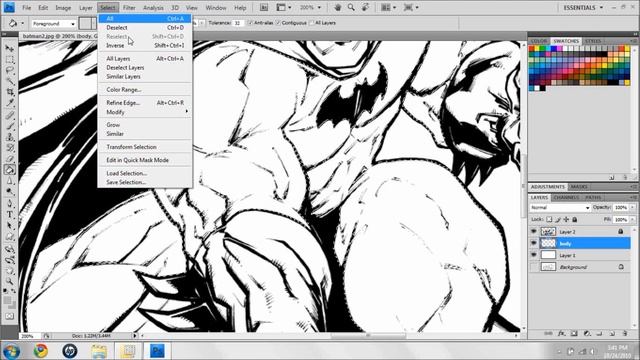Open the Filter menu
640x360 pixels.
[129, 7]
